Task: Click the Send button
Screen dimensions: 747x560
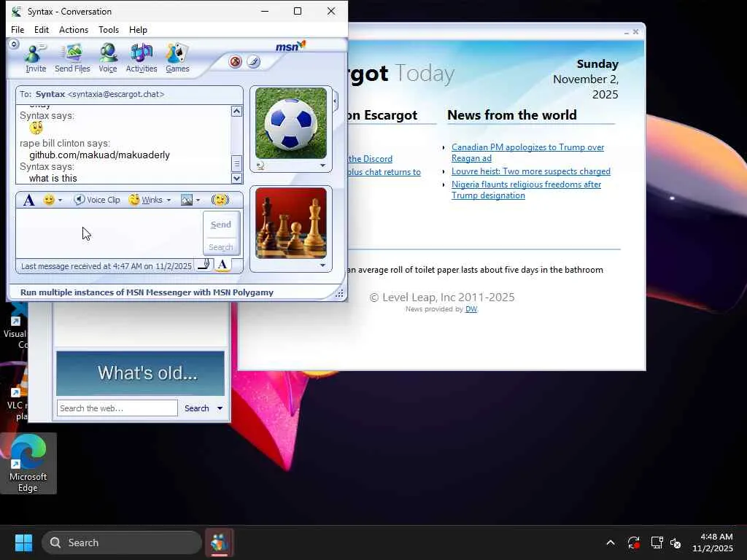Action: [x=221, y=225]
